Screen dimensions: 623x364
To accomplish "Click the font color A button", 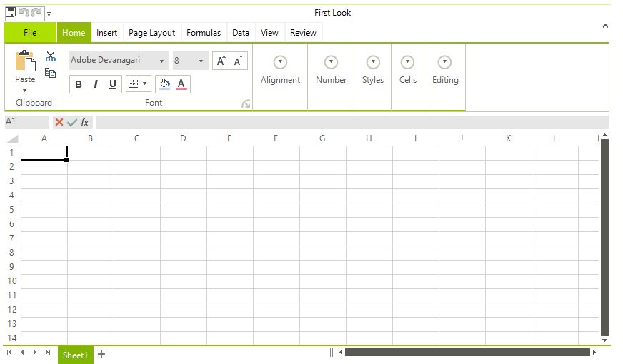I will click(x=181, y=84).
